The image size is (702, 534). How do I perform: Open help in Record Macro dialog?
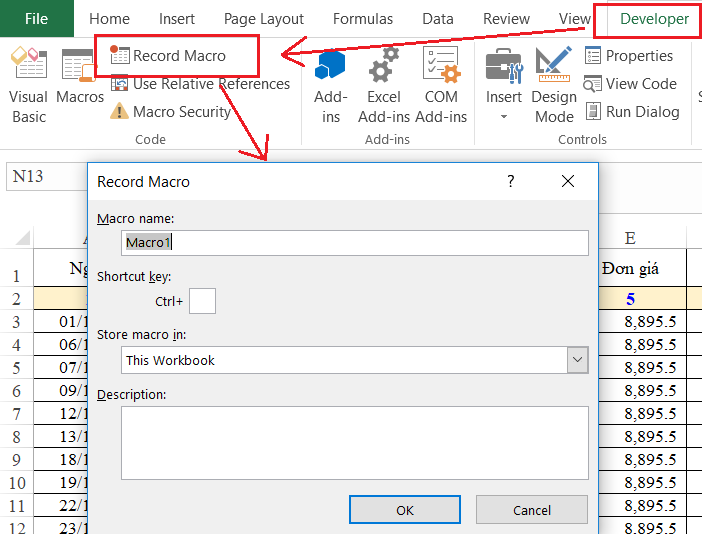[511, 181]
